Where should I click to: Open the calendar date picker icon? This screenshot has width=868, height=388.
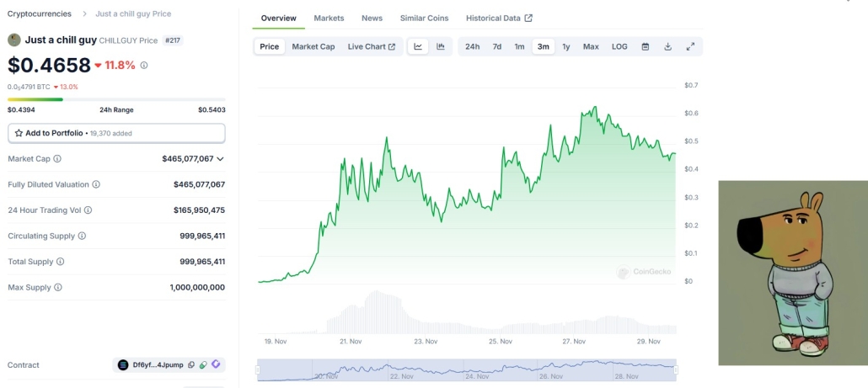click(646, 46)
